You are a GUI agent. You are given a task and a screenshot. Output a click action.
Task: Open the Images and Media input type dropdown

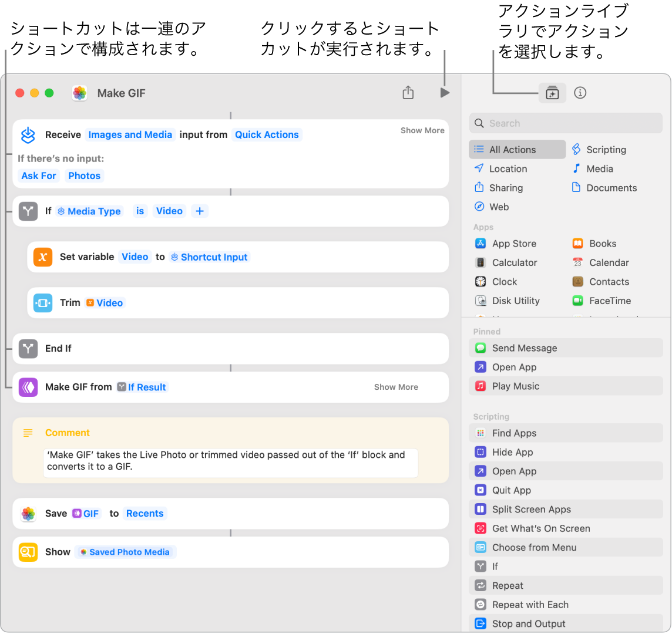[x=130, y=135]
